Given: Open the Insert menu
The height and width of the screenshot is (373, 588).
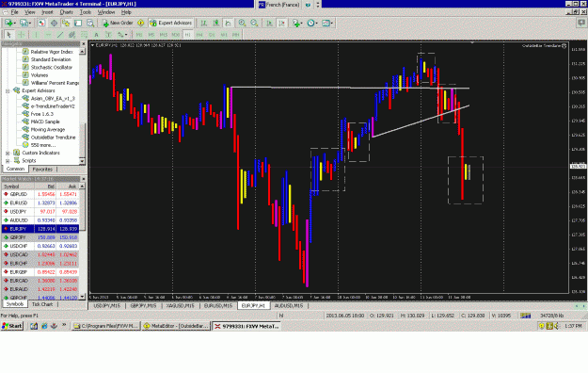Looking at the screenshot, I should [x=47, y=12].
